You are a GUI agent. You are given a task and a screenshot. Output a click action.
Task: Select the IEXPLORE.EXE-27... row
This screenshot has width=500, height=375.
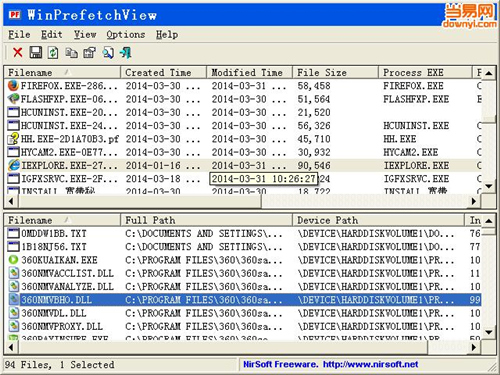tap(243, 165)
